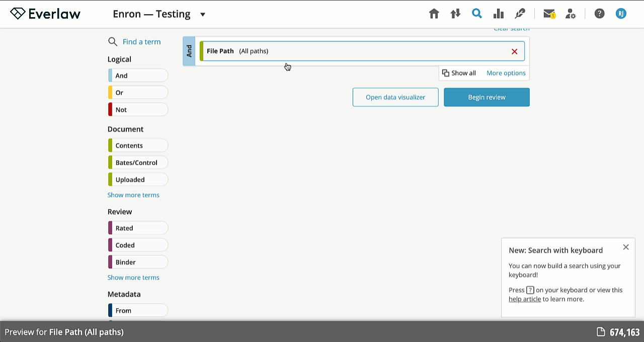
Task: Open the search magnifier in top bar
Action: 477,14
